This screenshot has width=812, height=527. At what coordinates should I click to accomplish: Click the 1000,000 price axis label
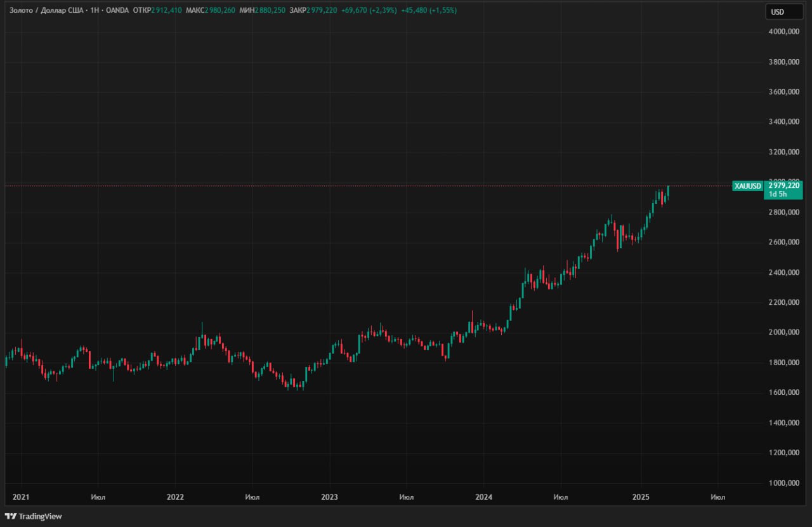tap(783, 483)
